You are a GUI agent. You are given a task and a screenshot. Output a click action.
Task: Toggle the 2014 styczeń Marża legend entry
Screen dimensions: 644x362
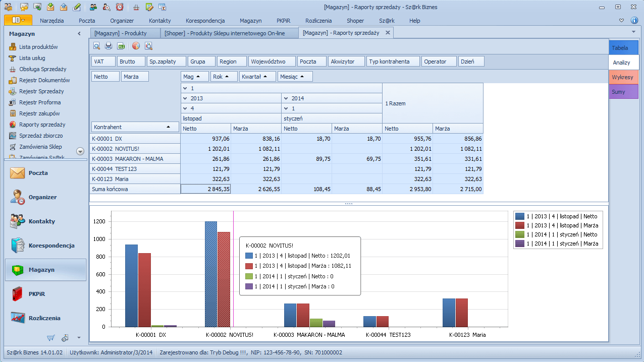click(x=556, y=244)
